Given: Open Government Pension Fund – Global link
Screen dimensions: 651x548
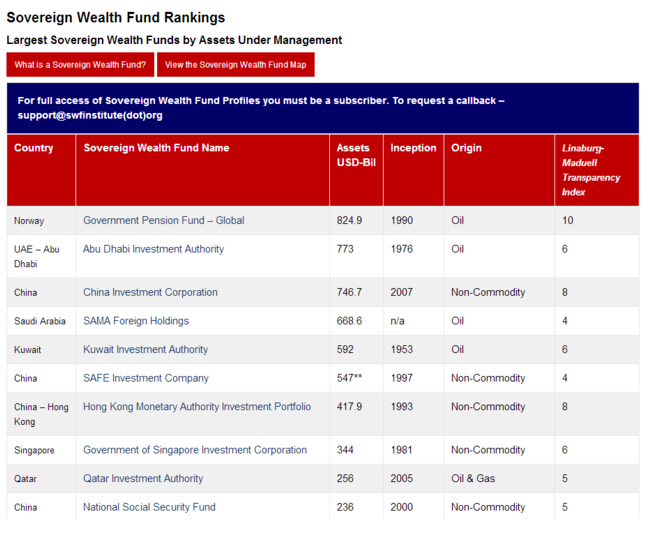Looking at the screenshot, I should (163, 220).
